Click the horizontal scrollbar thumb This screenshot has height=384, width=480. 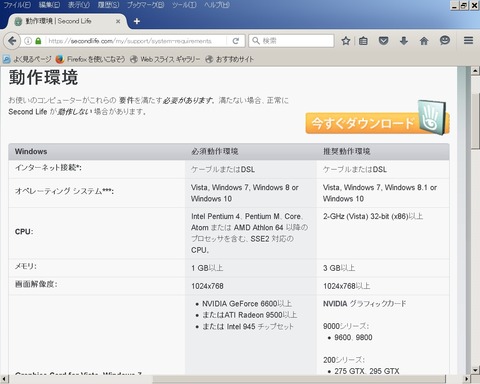(299, 379)
